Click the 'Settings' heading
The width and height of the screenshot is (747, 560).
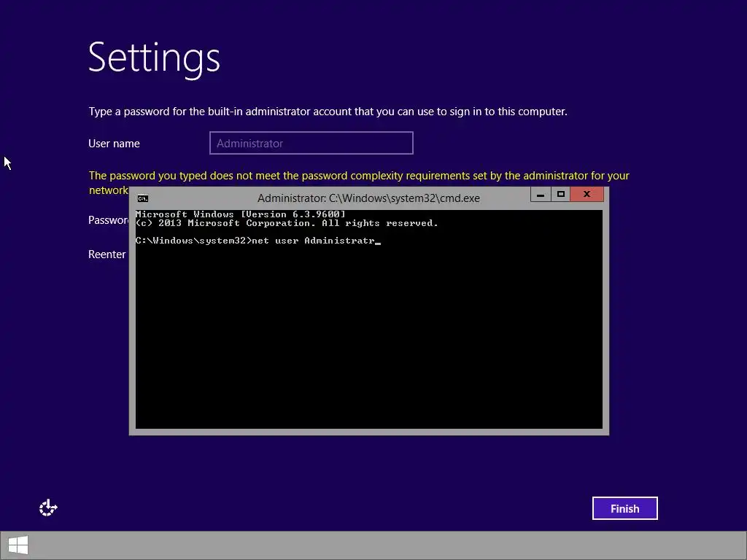point(154,58)
